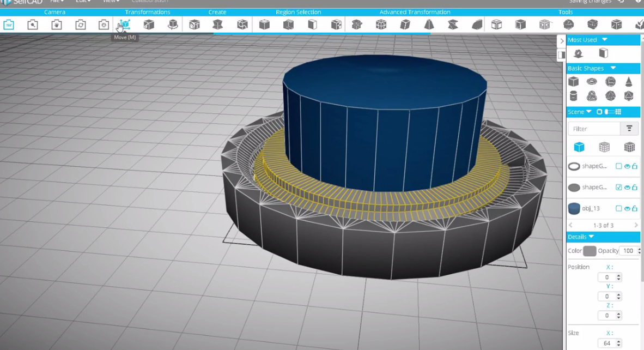Collapse the right panel with the chevron arrow
Image resolution: width=644 pixels, height=350 pixels.
point(562,41)
